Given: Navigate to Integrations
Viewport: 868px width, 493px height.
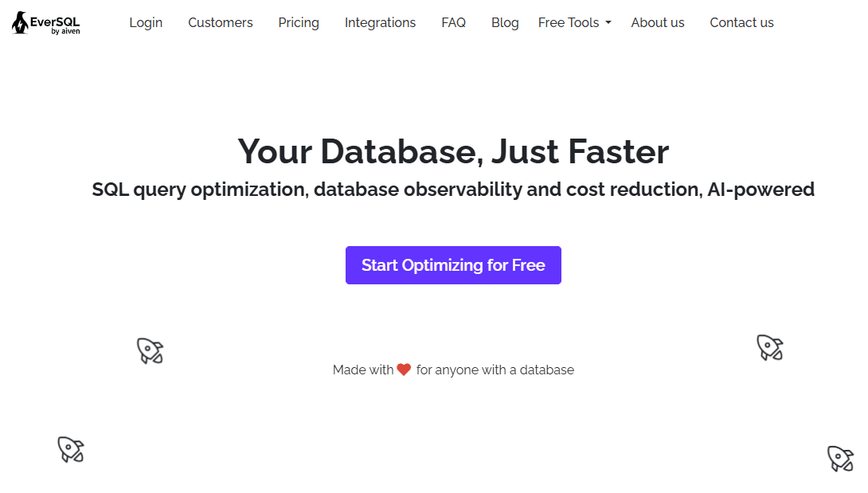Looking at the screenshot, I should [x=380, y=23].
